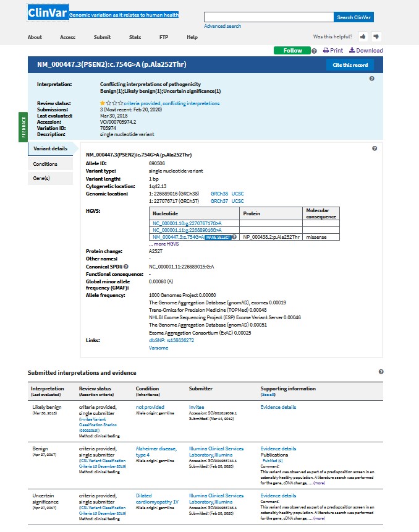
Task: Click the ClinVar logo
Action: point(48,13)
